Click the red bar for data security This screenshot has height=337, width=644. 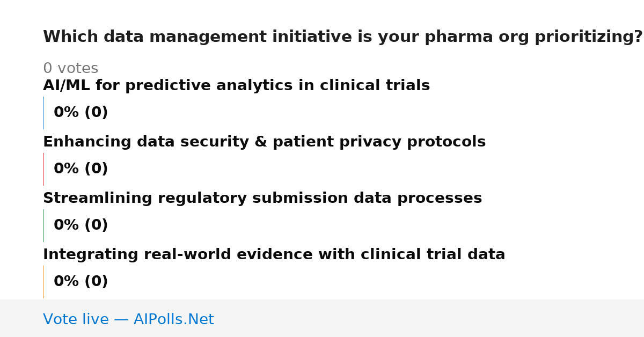(x=43, y=169)
